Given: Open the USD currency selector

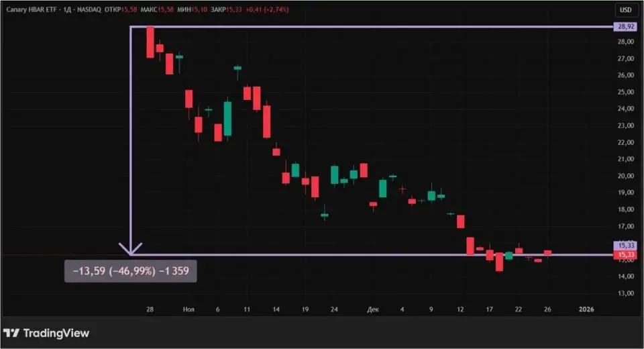Looking at the screenshot, I should 625,10.
